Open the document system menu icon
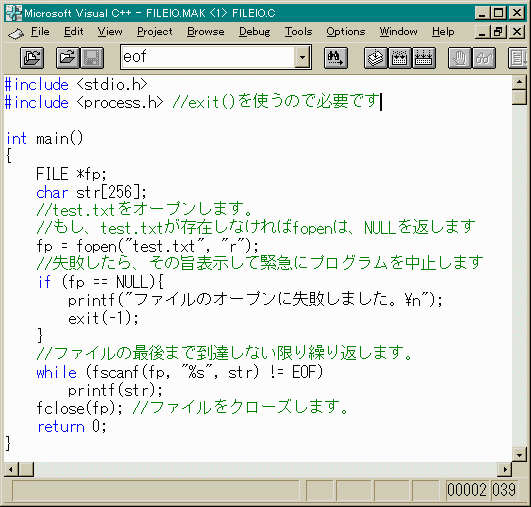The image size is (531, 507). pyautogui.click(x=16, y=33)
